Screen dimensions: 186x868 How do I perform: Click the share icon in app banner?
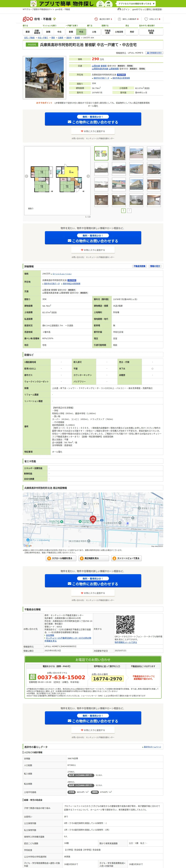(108, 4)
